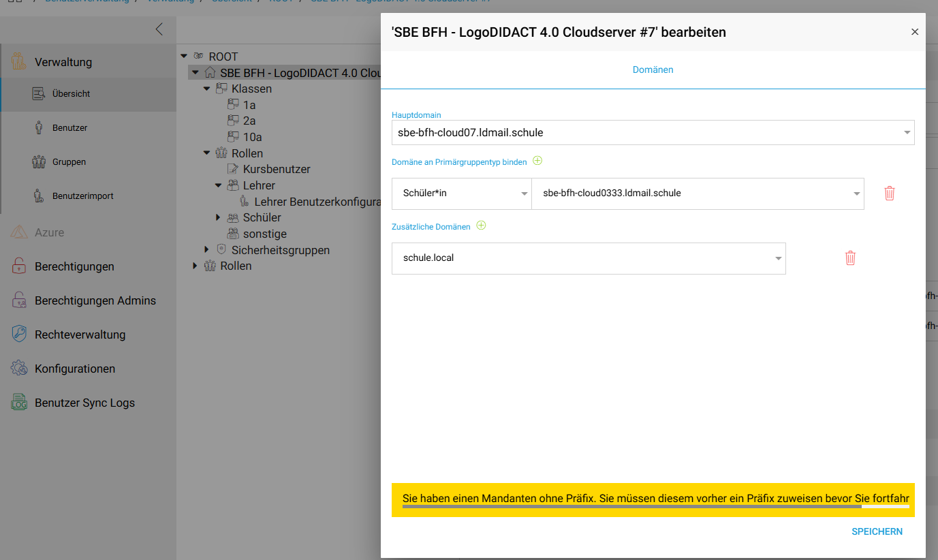Open the Schüler*in group type dropdown

(461, 193)
